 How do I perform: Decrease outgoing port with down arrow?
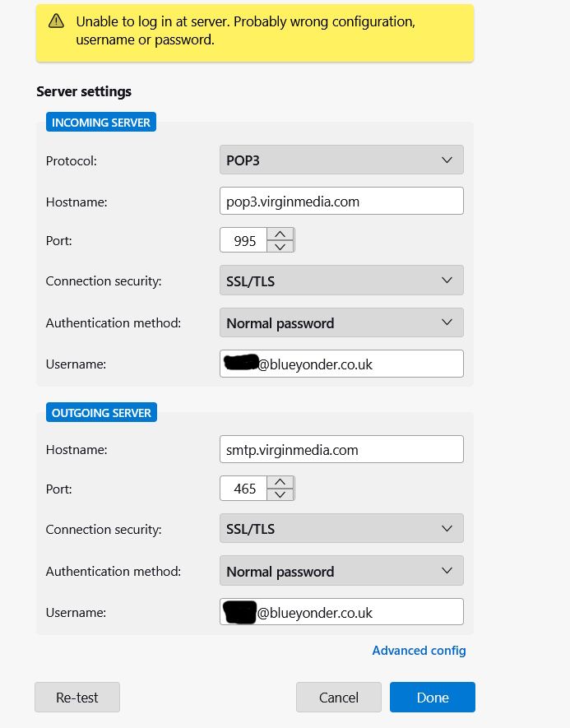tap(280, 494)
